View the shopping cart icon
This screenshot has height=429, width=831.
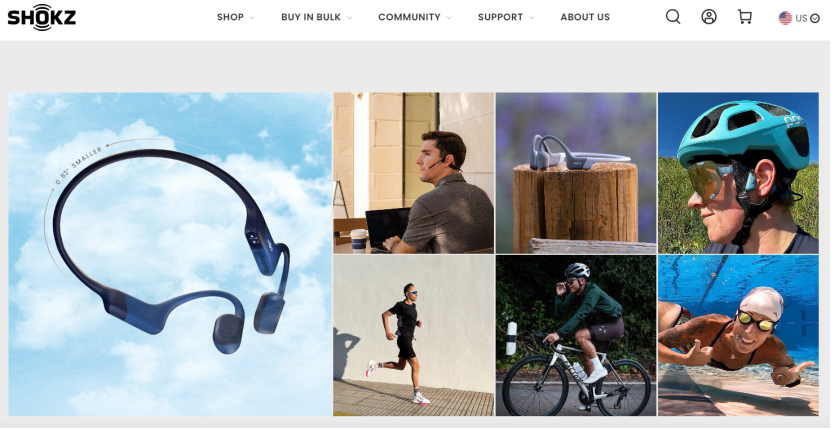(x=745, y=17)
